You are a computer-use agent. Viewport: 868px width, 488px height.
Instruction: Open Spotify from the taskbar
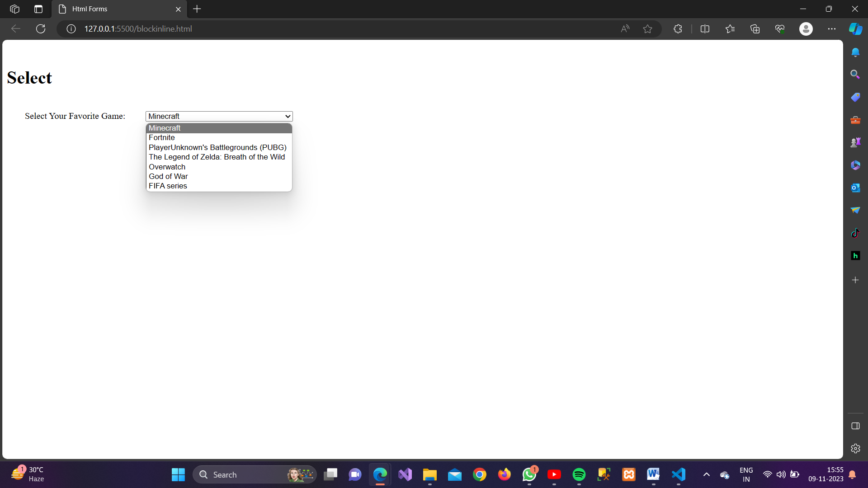pos(579,474)
